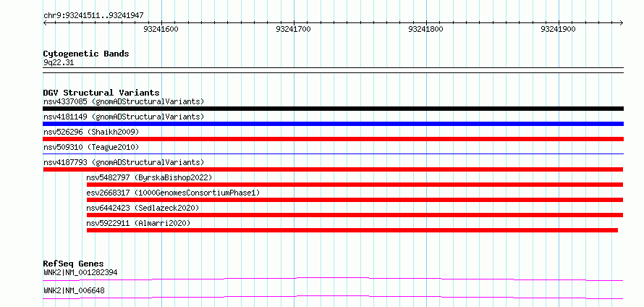Click the 93241700 ruler position
Viewport: 644px width, 307px height.
pyautogui.click(x=293, y=29)
